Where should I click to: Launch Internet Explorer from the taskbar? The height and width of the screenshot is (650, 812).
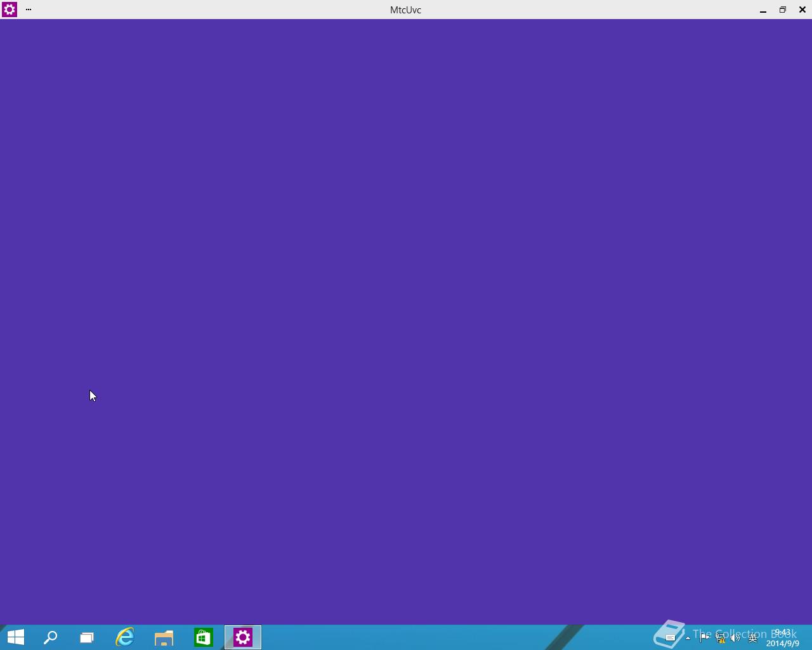click(x=125, y=637)
